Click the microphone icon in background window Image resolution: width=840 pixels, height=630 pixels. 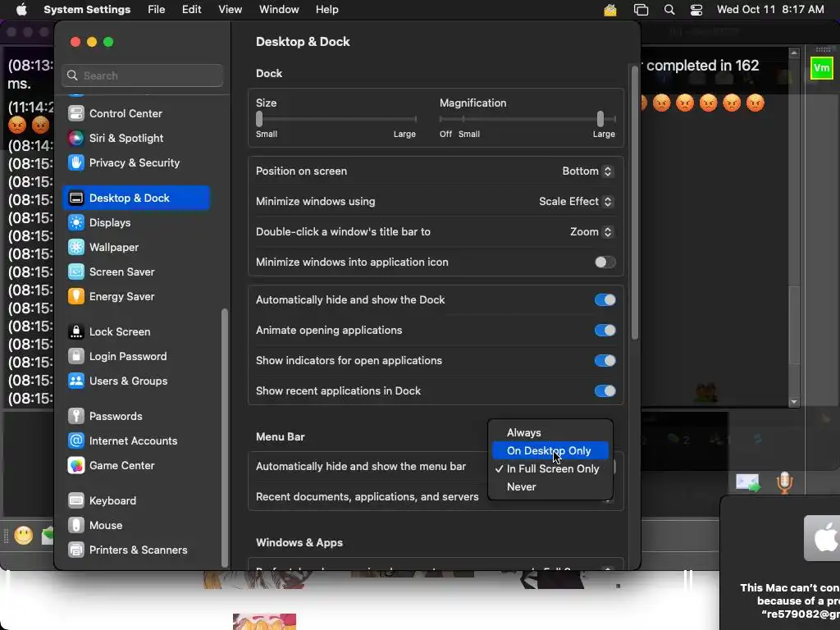784,482
